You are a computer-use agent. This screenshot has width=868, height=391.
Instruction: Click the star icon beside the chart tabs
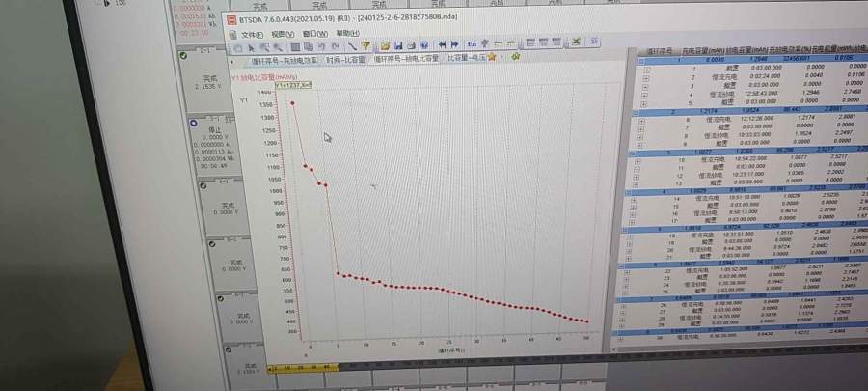[491, 58]
